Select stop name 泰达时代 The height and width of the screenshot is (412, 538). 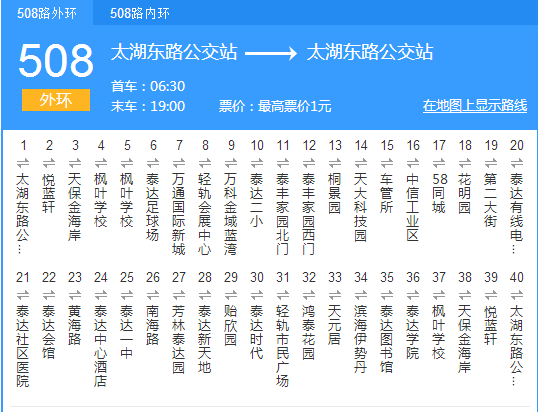coord(257,332)
